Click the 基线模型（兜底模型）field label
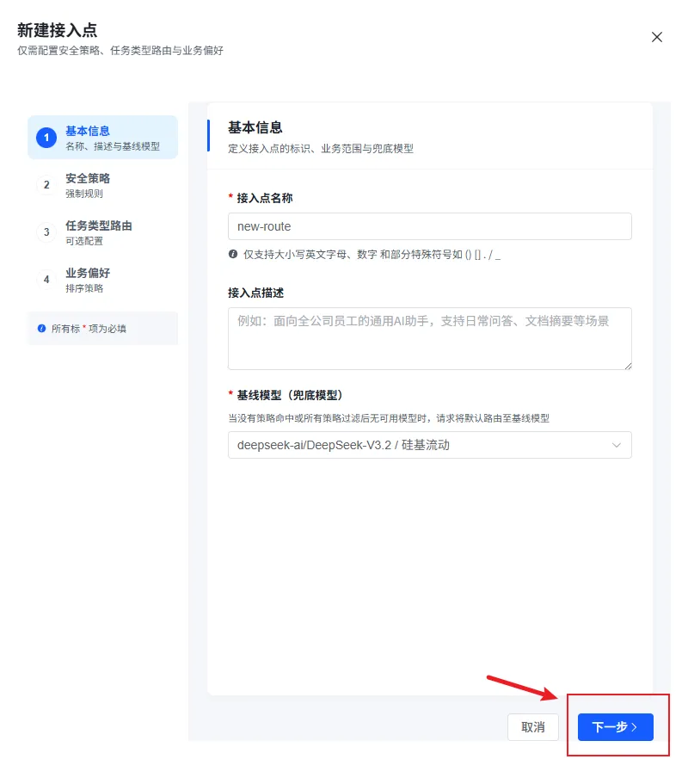688x784 pixels. pyautogui.click(x=290, y=395)
